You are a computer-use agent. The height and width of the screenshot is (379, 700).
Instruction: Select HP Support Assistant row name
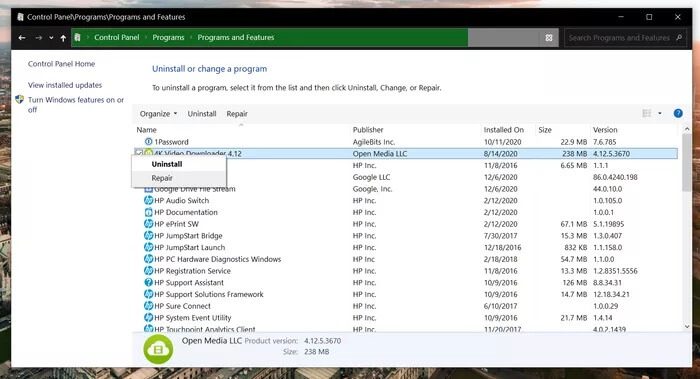pyautogui.click(x=189, y=283)
